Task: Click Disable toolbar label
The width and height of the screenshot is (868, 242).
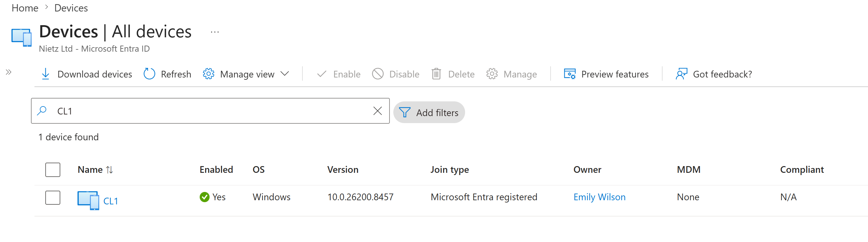Action: tap(404, 74)
